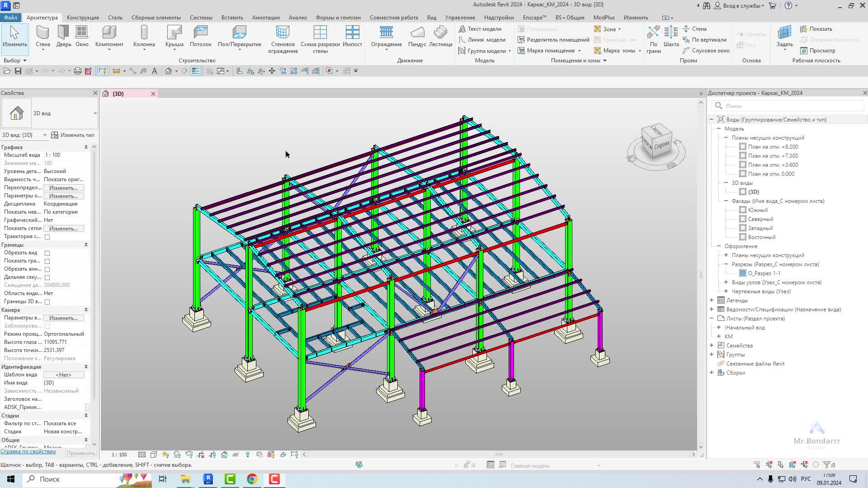Image resolution: width=868 pixels, height=488 pixels.
Task: Collapse the Модель node in Project Browser
Action: click(x=719, y=128)
